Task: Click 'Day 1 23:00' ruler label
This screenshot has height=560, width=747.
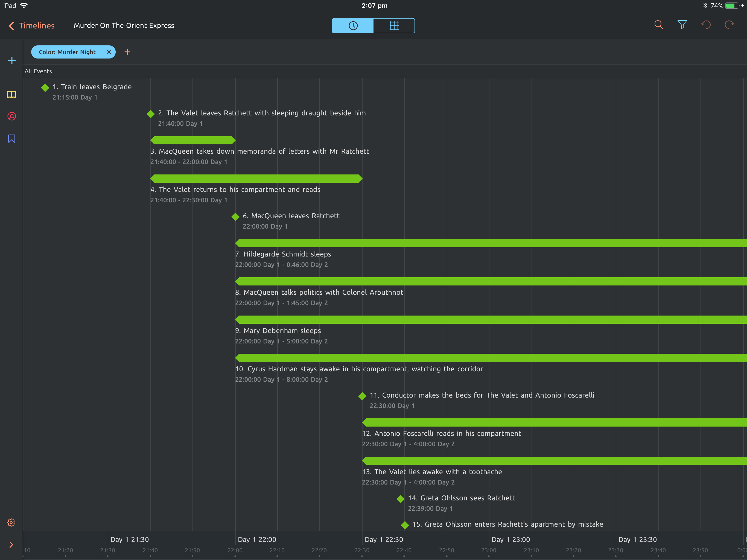Action: (510, 539)
